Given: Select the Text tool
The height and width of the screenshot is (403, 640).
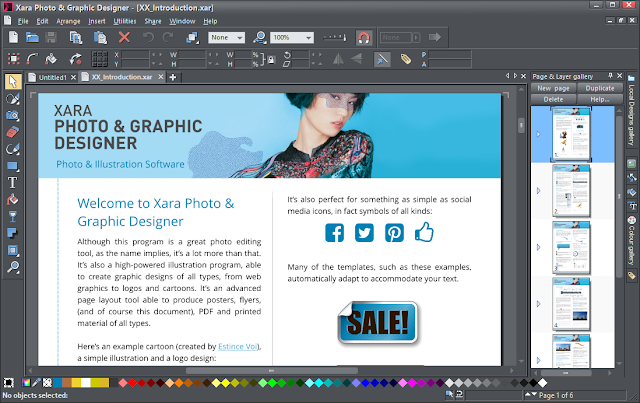Looking at the screenshot, I should click(13, 183).
